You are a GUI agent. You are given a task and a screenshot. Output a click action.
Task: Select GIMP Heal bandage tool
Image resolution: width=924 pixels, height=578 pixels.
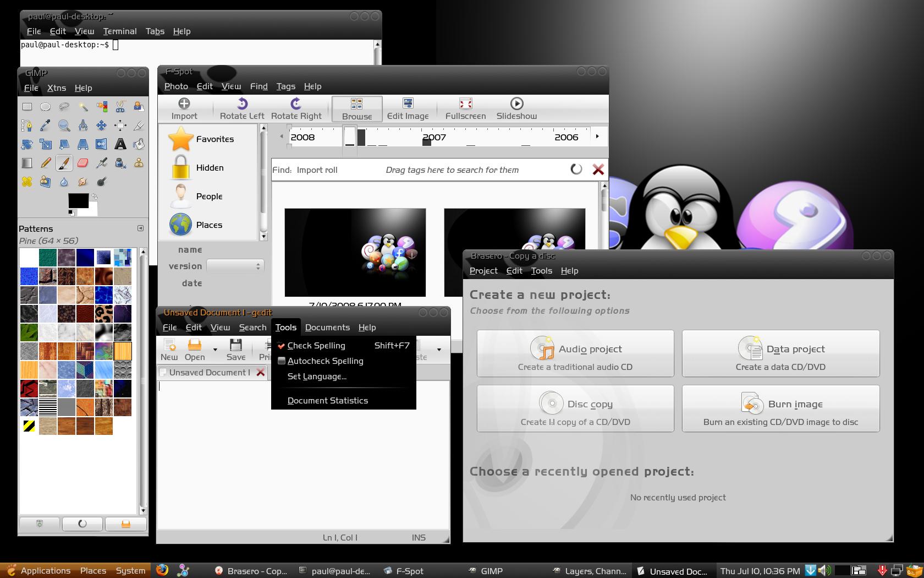pos(27,182)
